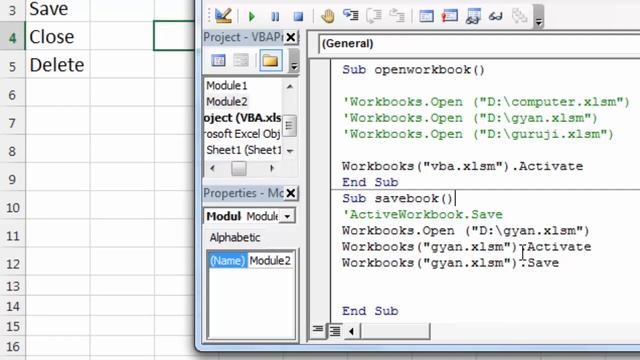
Task: Click the Step Into icon
Action: tap(351, 16)
